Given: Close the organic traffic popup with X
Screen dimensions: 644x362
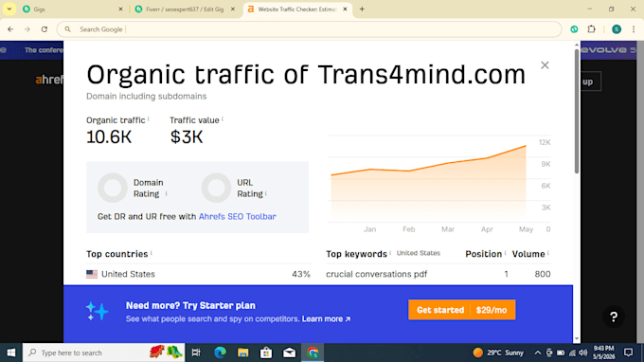Looking at the screenshot, I should (x=545, y=65).
